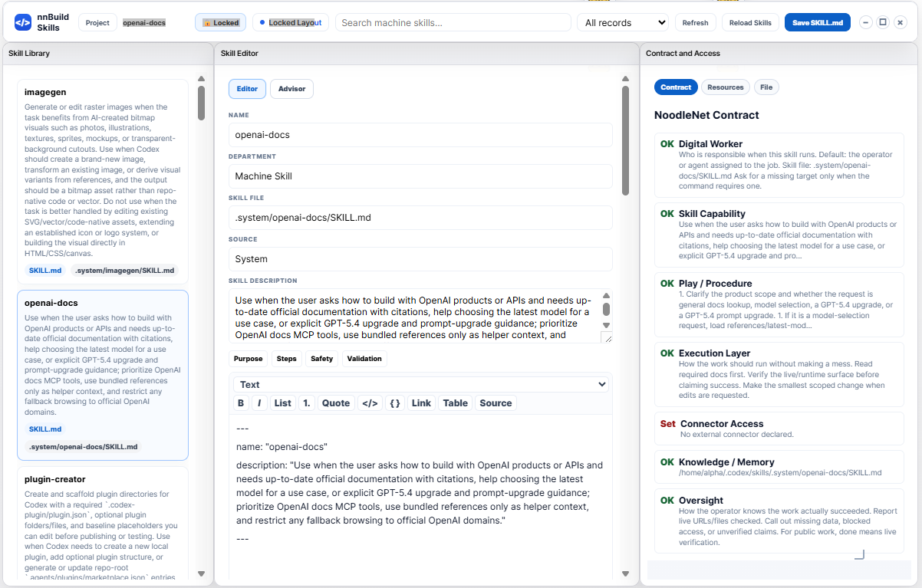Switch to the Editor tab
The height and width of the screenshot is (588, 922).
pyautogui.click(x=247, y=89)
